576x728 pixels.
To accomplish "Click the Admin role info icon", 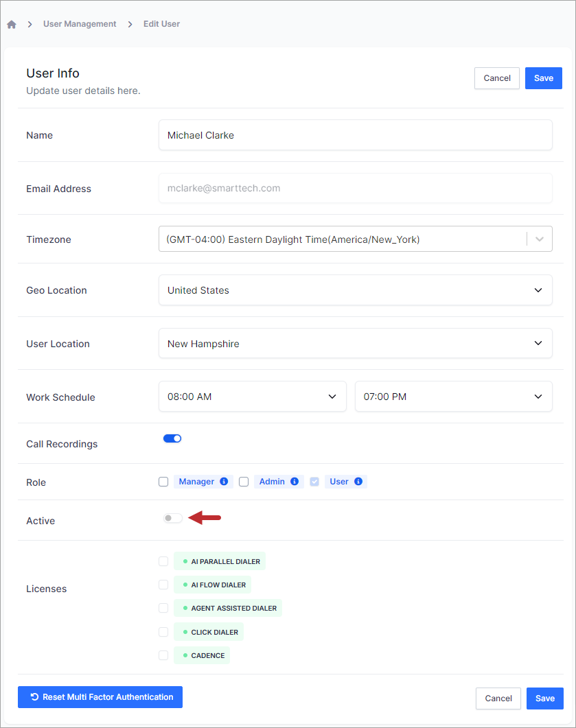I will coord(295,482).
